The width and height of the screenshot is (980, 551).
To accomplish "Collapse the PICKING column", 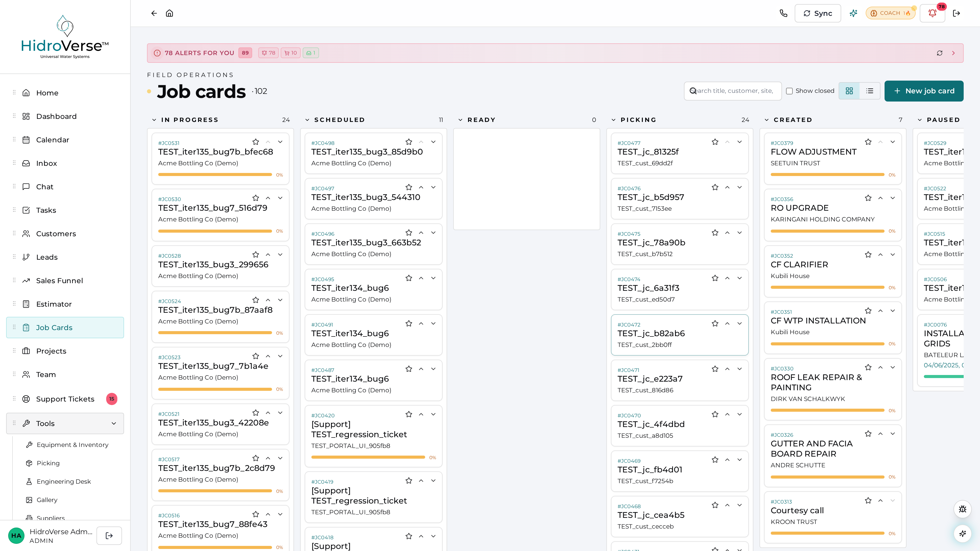I will pos(613,120).
